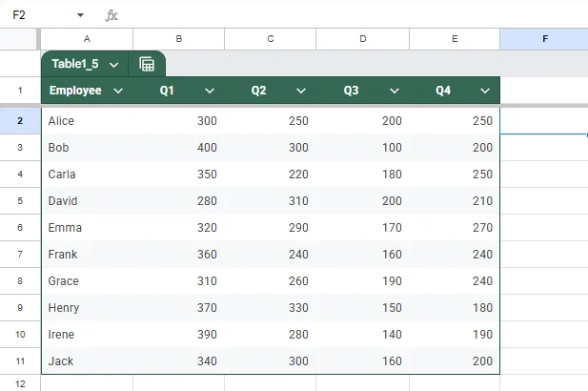Screen dimensions: 588x391
Task: Select Henry's Q2 value 330
Action: coord(271,307)
